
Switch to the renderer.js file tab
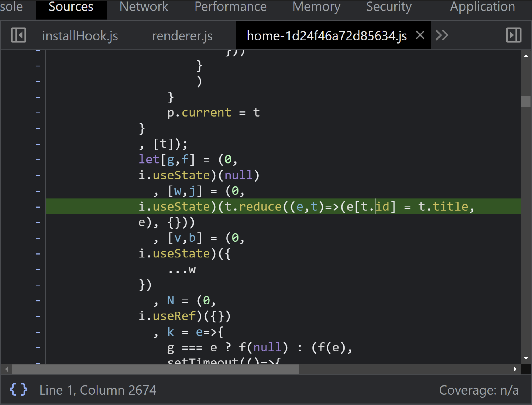[x=182, y=36]
